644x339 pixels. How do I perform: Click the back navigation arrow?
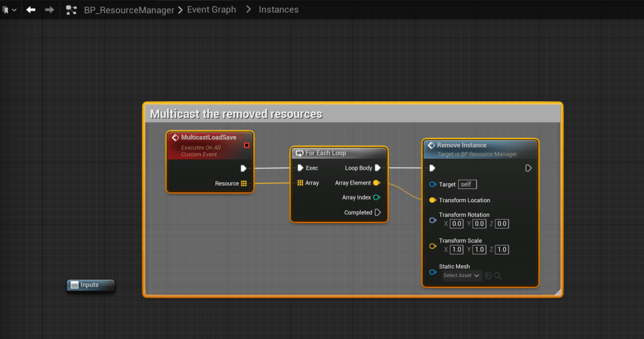tap(30, 9)
